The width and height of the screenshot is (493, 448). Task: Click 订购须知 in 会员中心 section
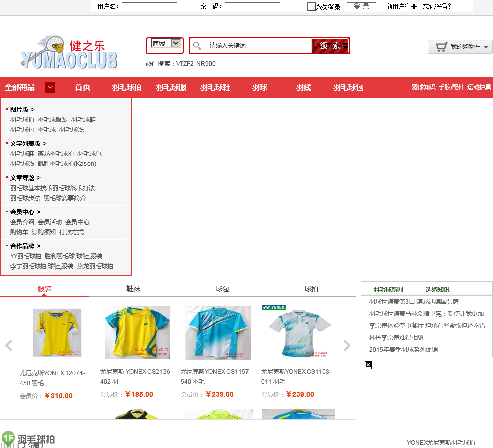(44, 232)
